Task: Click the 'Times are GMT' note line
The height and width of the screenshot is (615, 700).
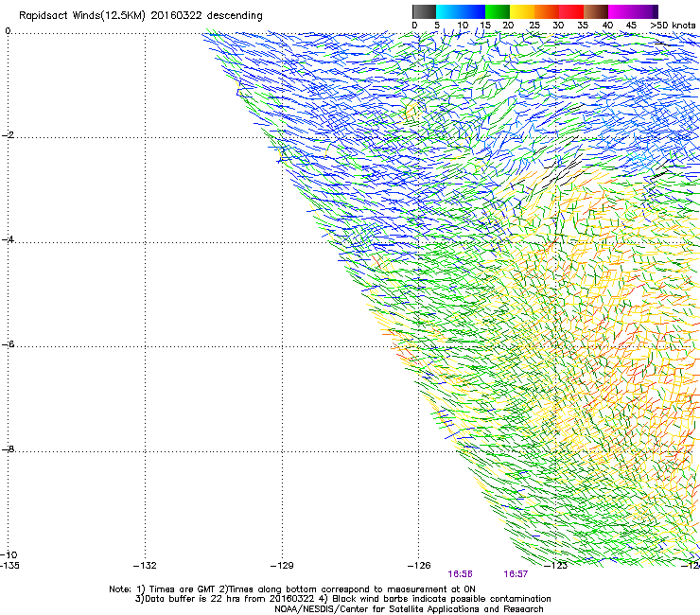Action: tap(292, 589)
